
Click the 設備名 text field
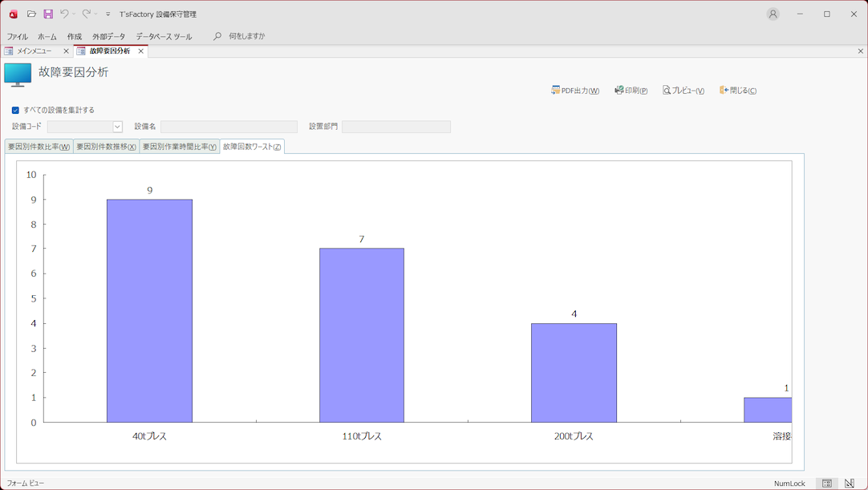tap(229, 127)
